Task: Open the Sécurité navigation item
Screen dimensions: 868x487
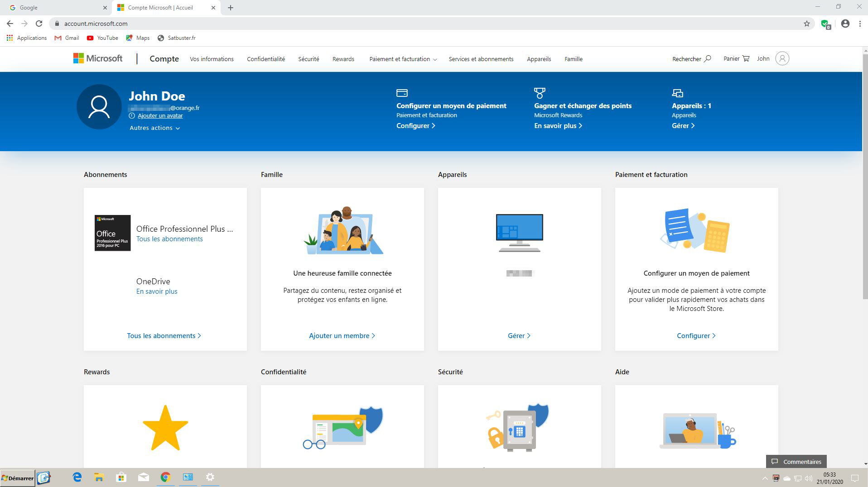Action: (309, 59)
